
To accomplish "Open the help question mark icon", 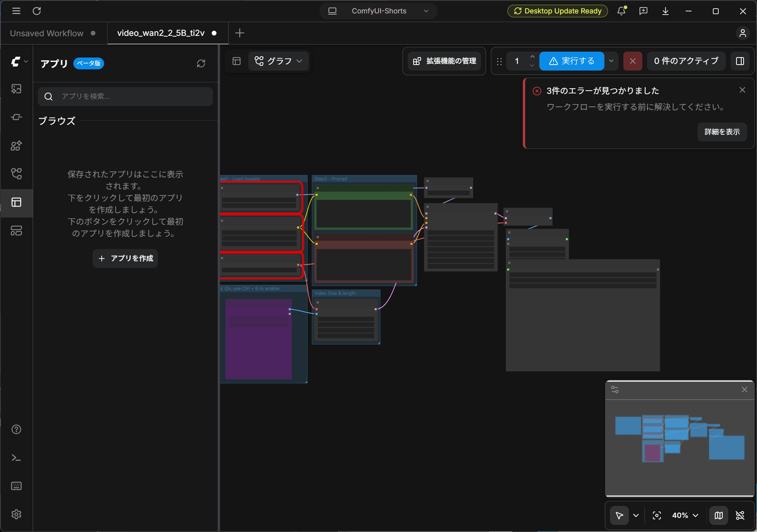I will (x=16, y=429).
